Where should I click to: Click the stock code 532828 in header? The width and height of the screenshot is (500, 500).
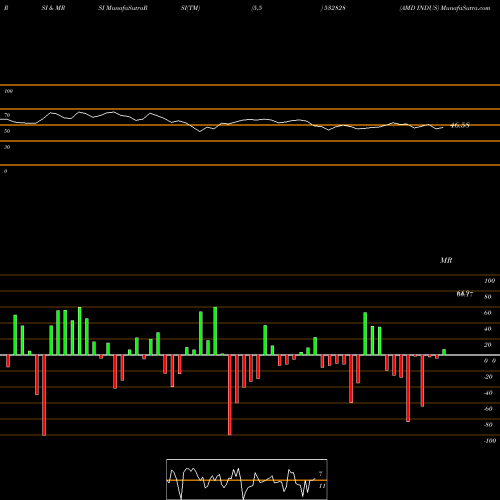click(334, 8)
